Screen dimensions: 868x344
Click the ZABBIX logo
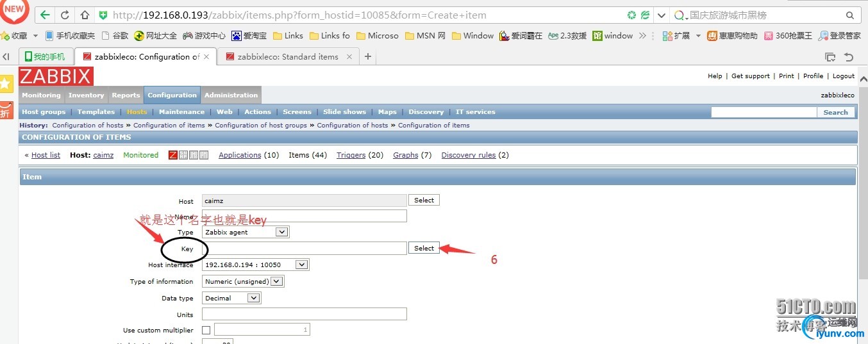tap(56, 76)
